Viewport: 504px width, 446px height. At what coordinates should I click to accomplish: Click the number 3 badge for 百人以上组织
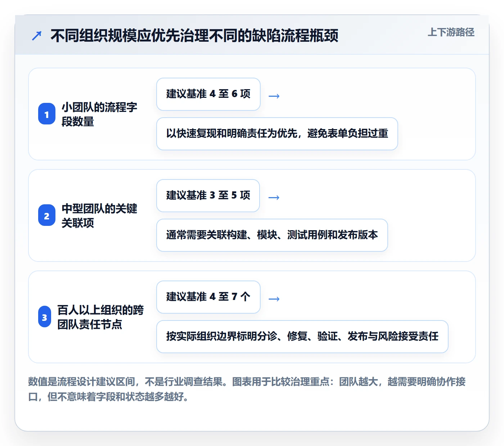pos(45,317)
